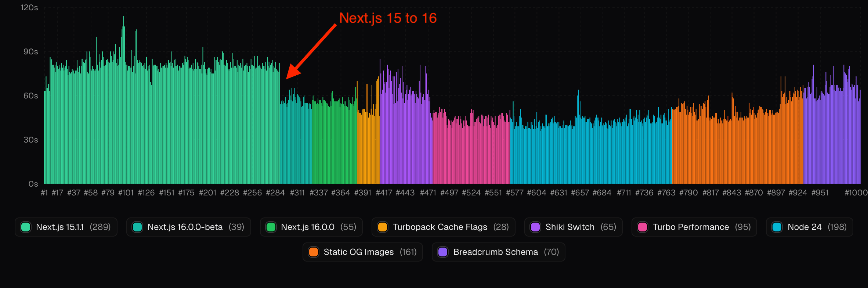
Task: Click the #1000 x-axis build label
Action: (x=856, y=193)
